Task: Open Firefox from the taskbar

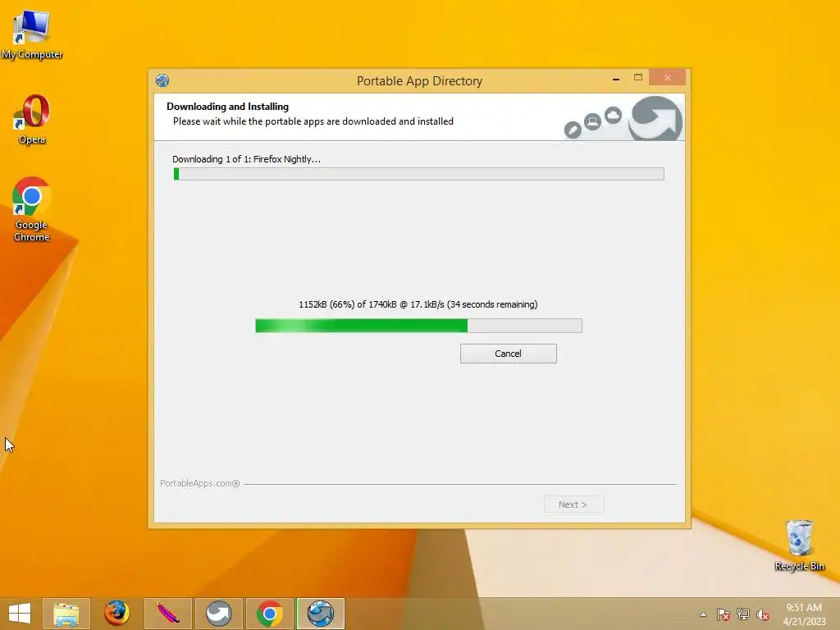Action: point(116,614)
